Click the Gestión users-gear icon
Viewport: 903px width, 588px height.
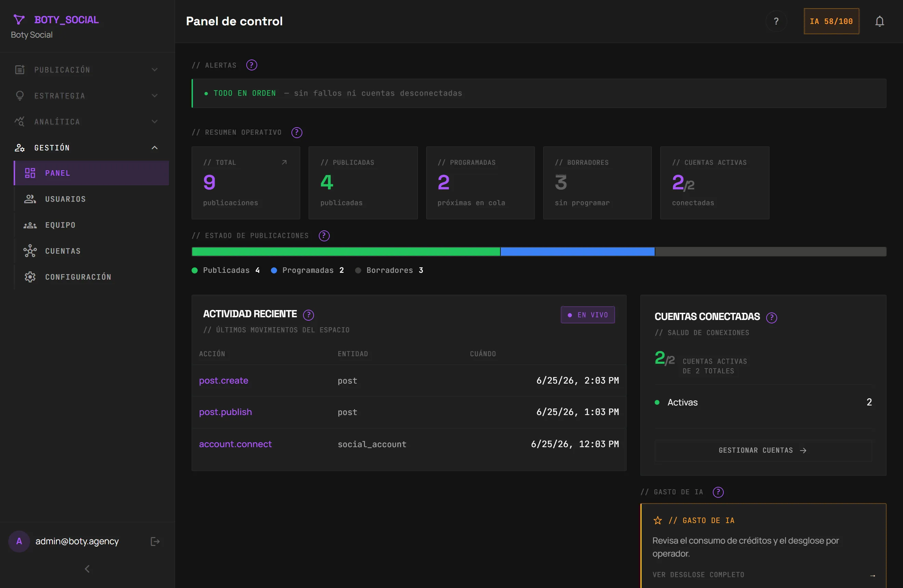click(20, 147)
